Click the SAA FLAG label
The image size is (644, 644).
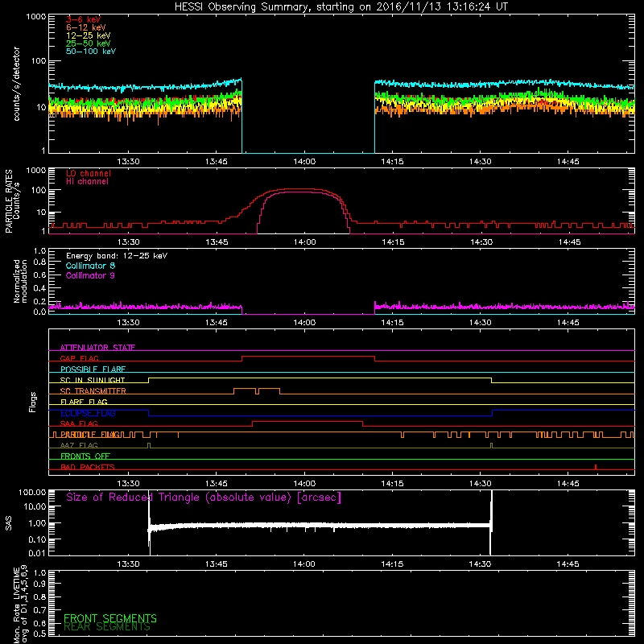tap(79, 423)
